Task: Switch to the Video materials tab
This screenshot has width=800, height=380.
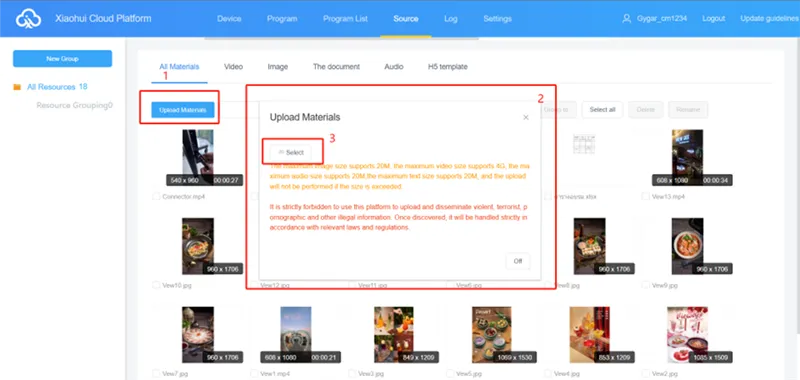Action: pyautogui.click(x=233, y=67)
